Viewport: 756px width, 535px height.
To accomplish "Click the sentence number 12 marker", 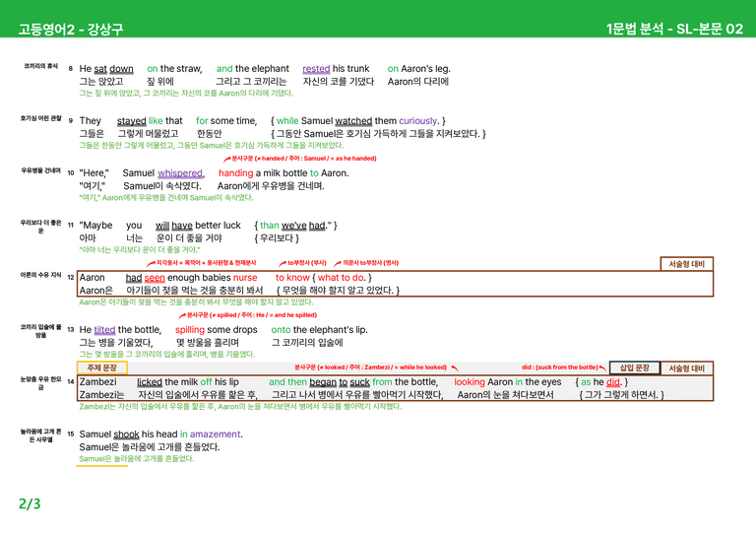I will (x=71, y=278).
